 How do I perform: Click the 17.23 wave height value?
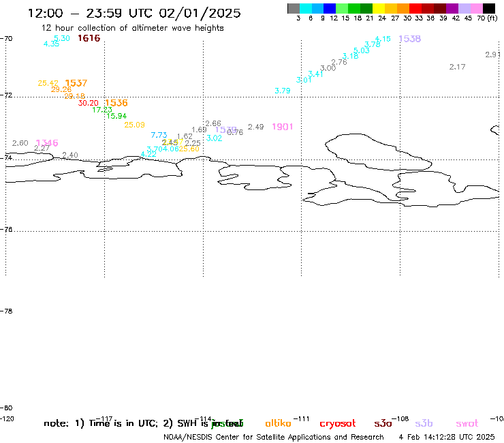tap(102, 110)
